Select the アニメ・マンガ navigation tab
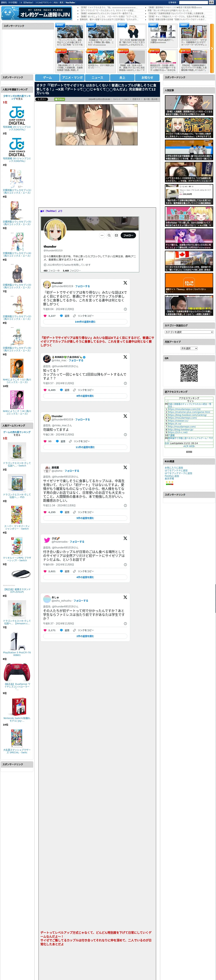The height and width of the screenshot is (980, 216). point(72,78)
